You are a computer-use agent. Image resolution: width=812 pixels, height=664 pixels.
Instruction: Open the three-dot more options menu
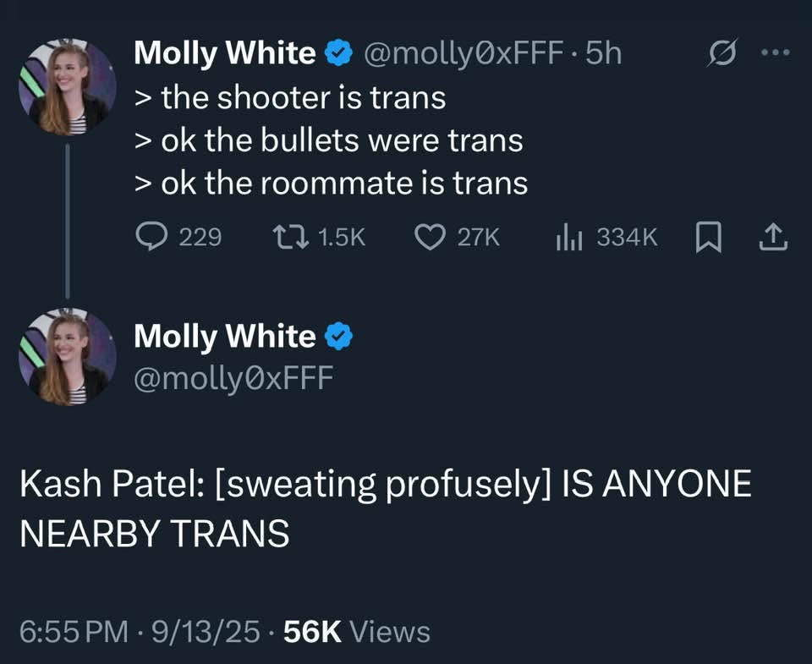coord(775,53)
